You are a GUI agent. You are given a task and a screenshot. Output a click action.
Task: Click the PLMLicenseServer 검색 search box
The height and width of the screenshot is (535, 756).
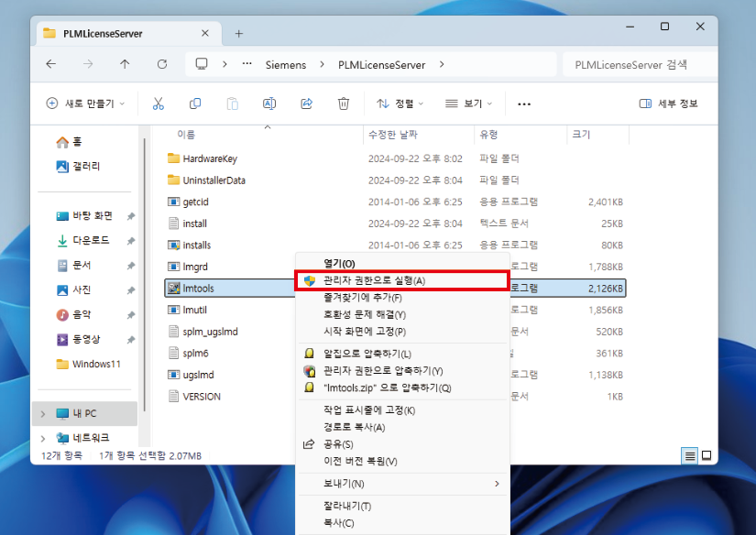pos(640,65)
